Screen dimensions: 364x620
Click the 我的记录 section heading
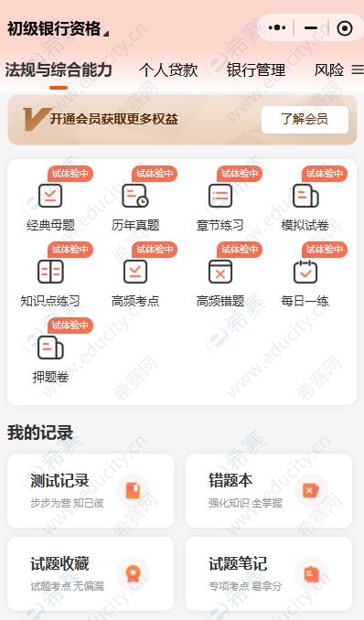[x=40, y=433]
